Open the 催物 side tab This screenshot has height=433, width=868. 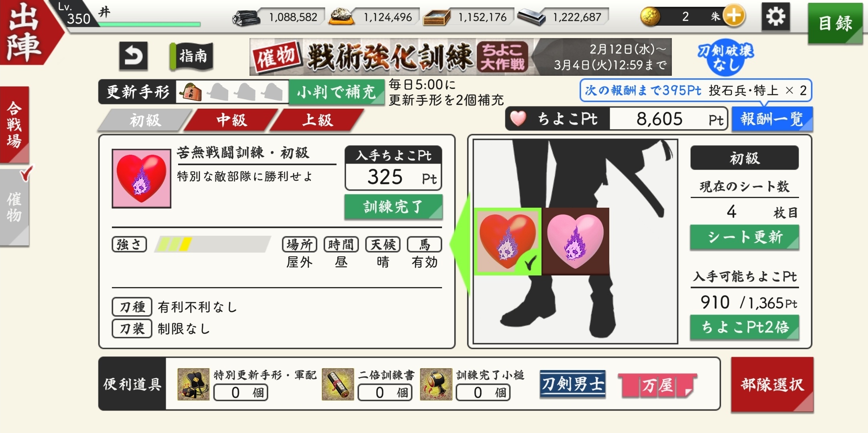click(x=14, y=207)
